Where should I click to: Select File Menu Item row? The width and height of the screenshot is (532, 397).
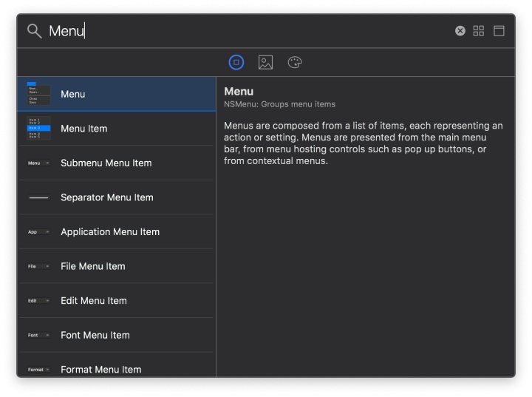pos(117,266)
